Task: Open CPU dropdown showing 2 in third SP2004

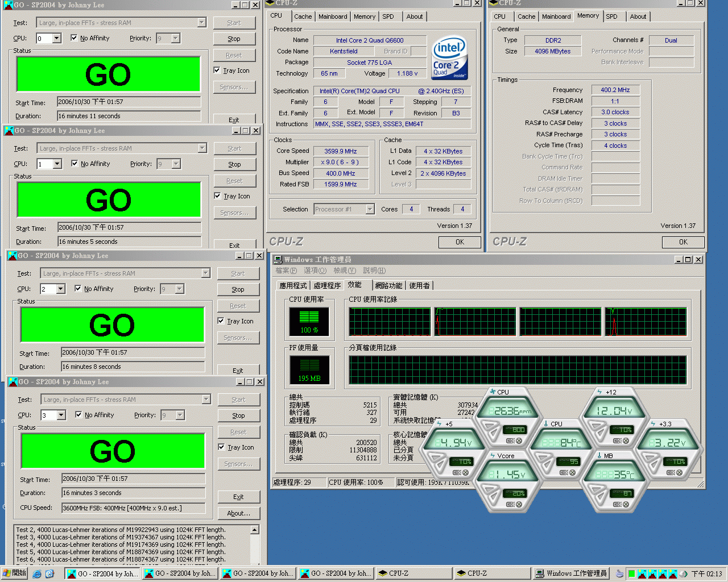Action: pos(60,289)
